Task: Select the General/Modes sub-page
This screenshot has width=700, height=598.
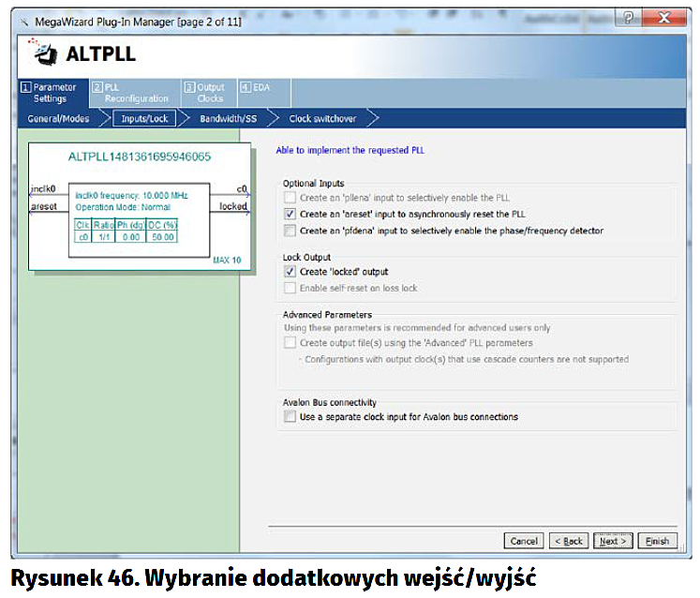Action: coord(58,119)
